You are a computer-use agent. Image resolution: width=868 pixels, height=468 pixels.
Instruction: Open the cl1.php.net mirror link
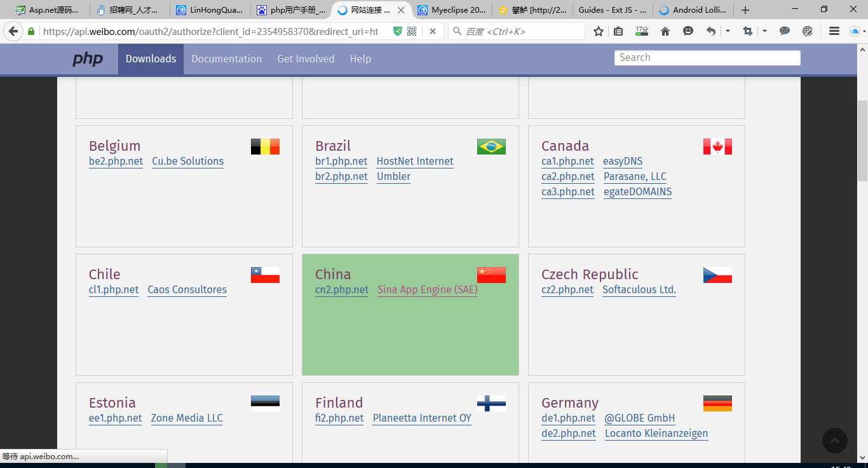coord(114,290)
